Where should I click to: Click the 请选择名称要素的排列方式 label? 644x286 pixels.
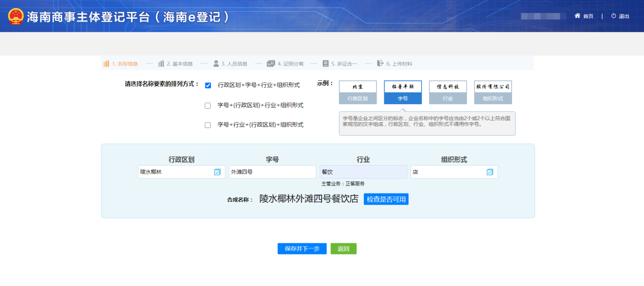[162, 84]
